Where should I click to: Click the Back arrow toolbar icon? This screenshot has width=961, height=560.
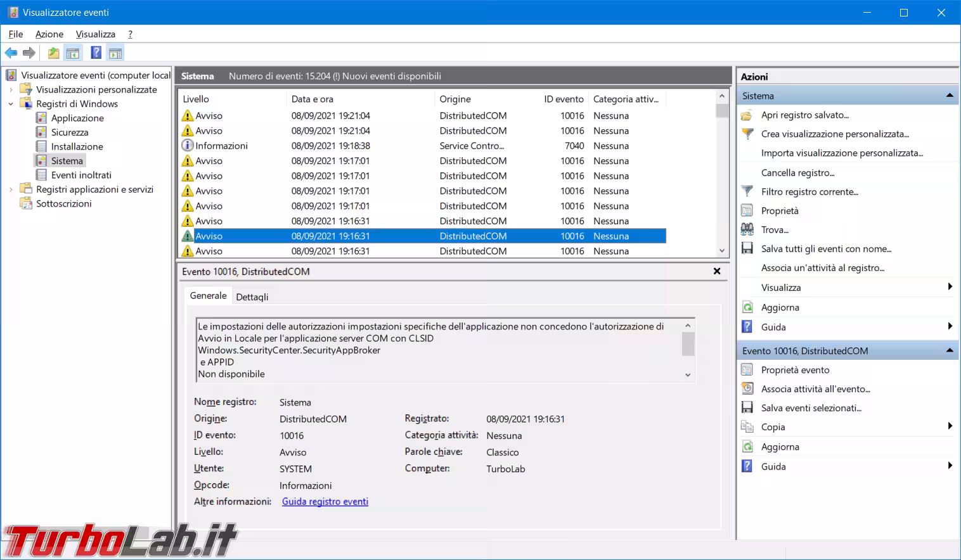tap(11, 53)
